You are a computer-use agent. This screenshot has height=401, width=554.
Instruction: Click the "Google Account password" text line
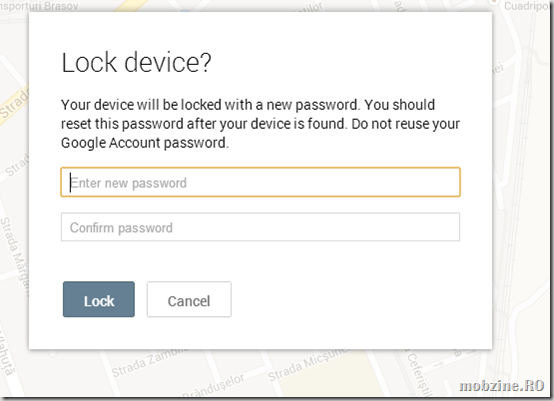tap(145, 143)
